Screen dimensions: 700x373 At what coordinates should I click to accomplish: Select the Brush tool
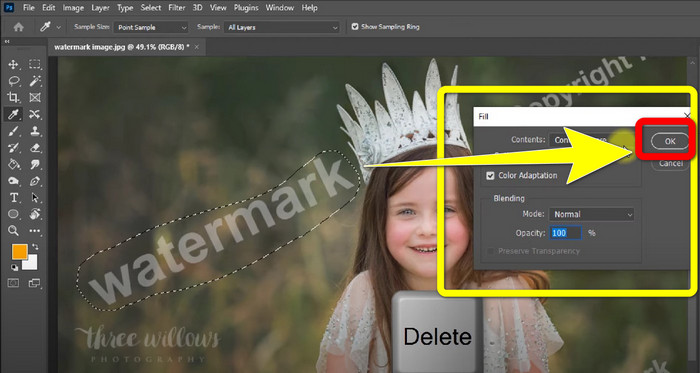[x=13, y=131]
